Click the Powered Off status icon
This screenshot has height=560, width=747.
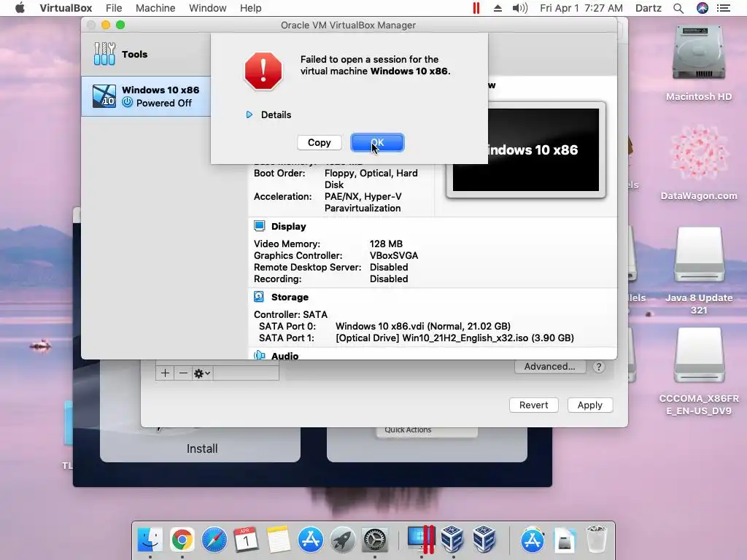coord(127,102)
